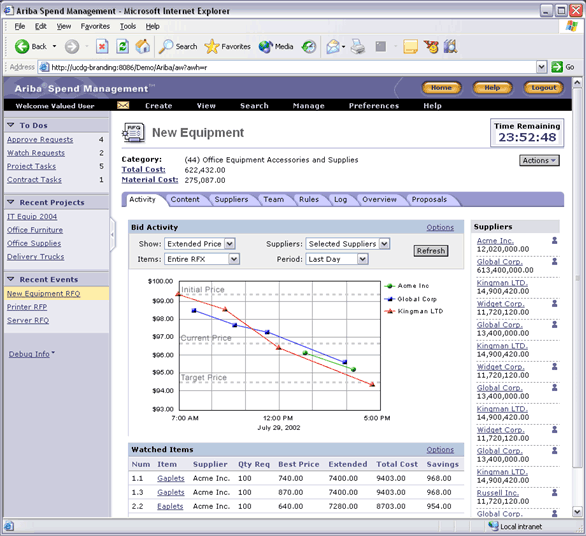586x536 pixels.
Task: Open Bid Activity Options link
Action: coord(440,227)
